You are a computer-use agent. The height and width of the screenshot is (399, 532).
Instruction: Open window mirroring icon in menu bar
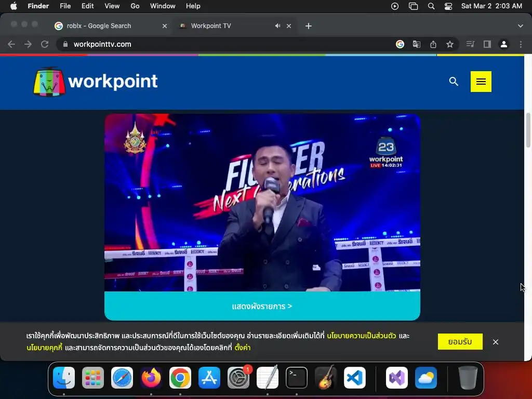point(413,6)
